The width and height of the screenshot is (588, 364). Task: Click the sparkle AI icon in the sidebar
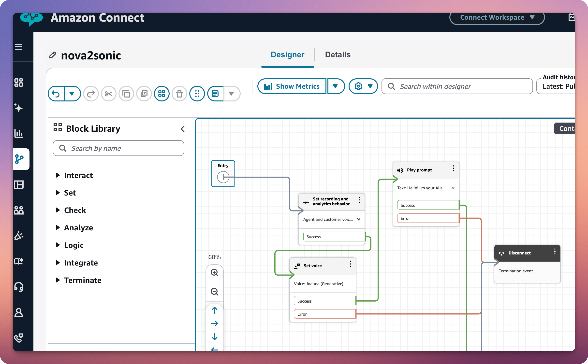point(19,108)
